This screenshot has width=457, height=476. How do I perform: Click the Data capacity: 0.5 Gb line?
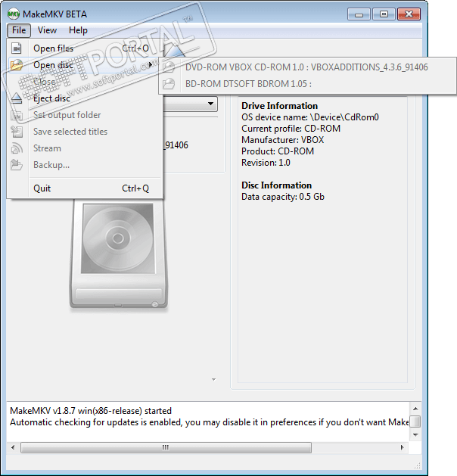283,197
